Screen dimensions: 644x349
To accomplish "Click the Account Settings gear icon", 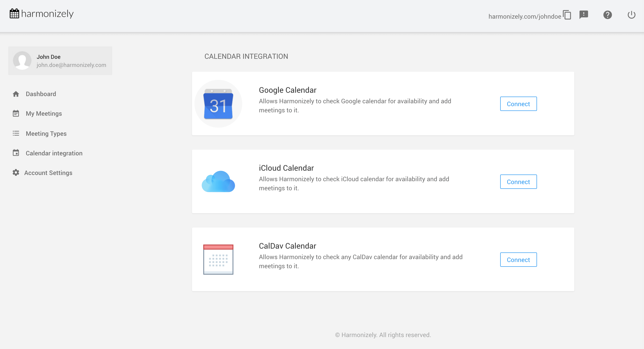I will coord(16,173).
